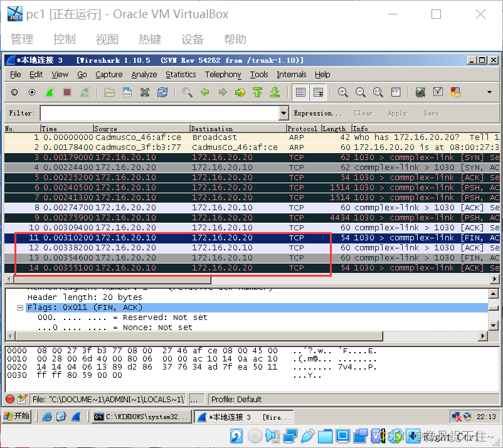Open the Expression... filter builder
The image size is (503, 448).
[x=317, y=114]
